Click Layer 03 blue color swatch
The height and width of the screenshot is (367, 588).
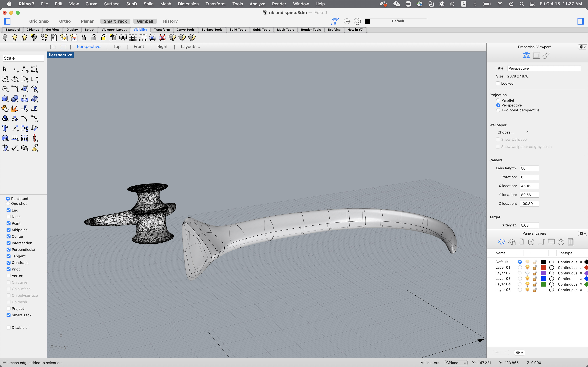point(544,279)
